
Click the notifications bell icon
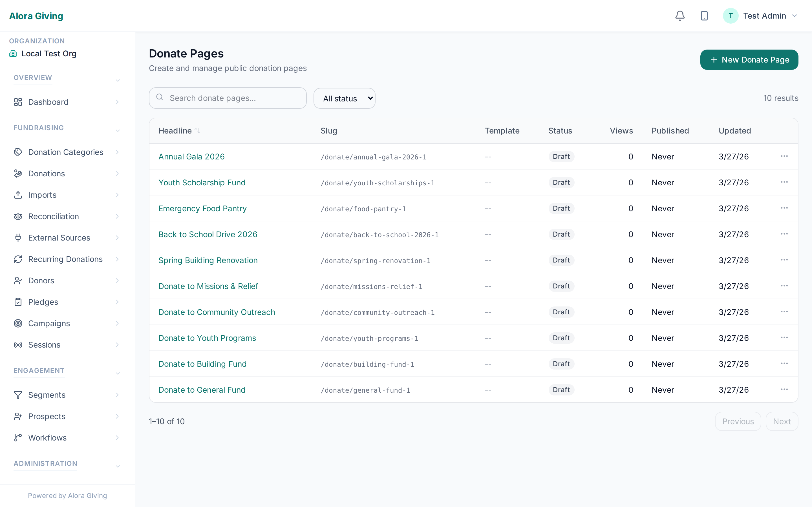pos(679,15)
